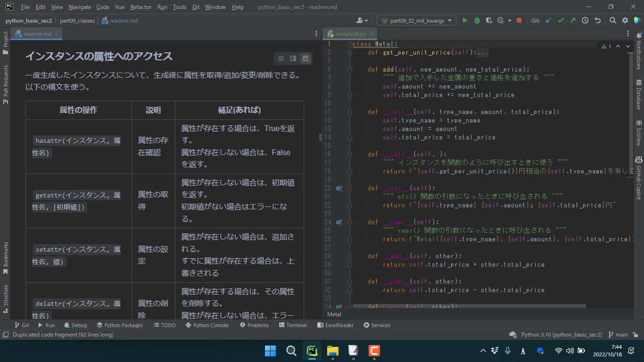Open Search Everywhere magnifier icon
The width and height of the screenshot is (644, 362).
612,20
